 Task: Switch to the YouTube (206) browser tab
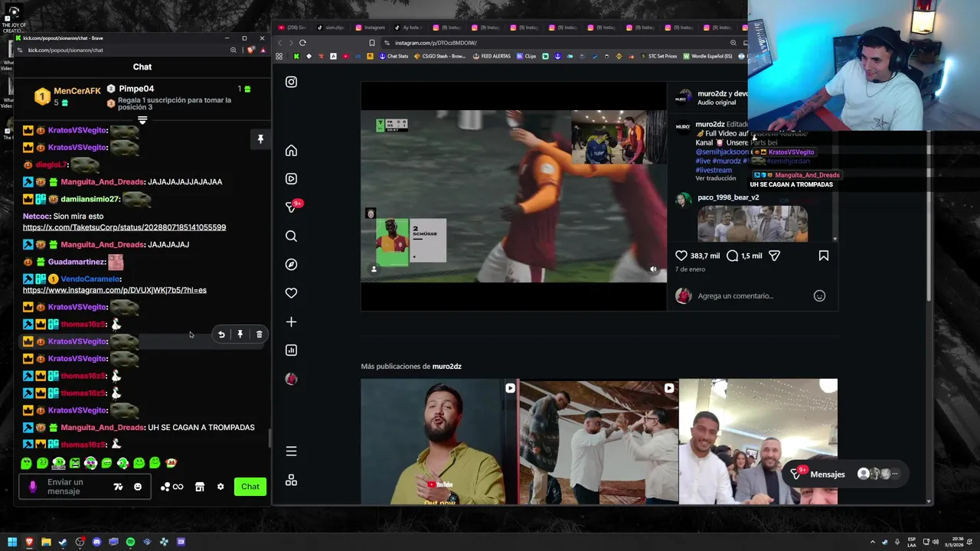click(294, 28)
